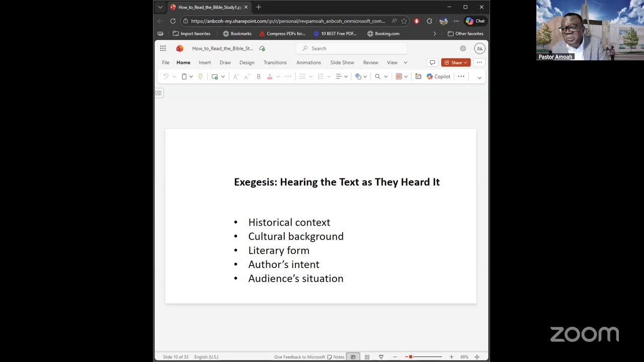Open the comments pane icon
The height and width of the screenshot is (362, 644).
432,62
